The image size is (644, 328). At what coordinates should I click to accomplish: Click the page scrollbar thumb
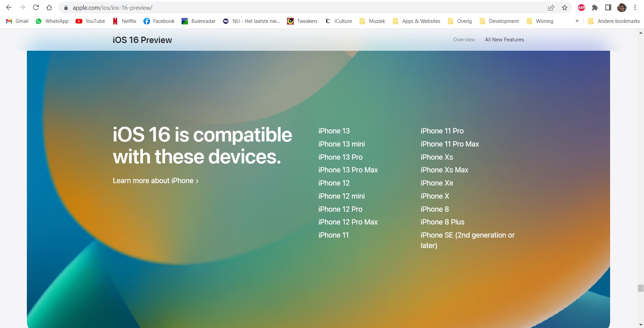pos(641,288)
